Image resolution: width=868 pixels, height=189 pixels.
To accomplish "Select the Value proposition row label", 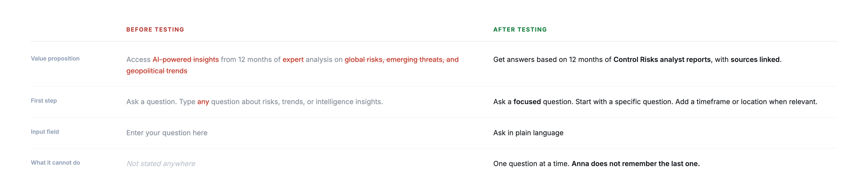I will click(55, 59).
